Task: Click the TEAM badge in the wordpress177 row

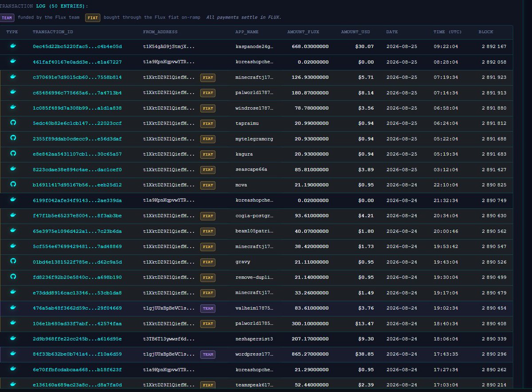Action: (208, 355)
